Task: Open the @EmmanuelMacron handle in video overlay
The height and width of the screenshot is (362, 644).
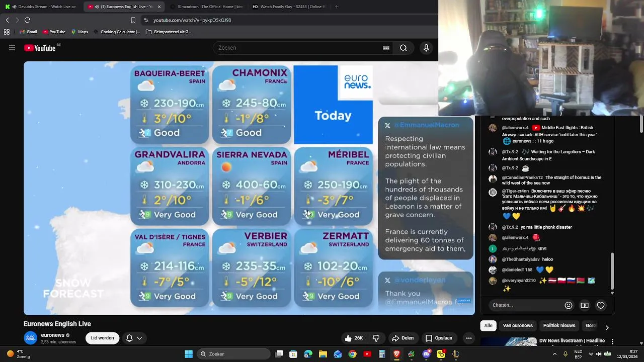Action: coord(427,125)
